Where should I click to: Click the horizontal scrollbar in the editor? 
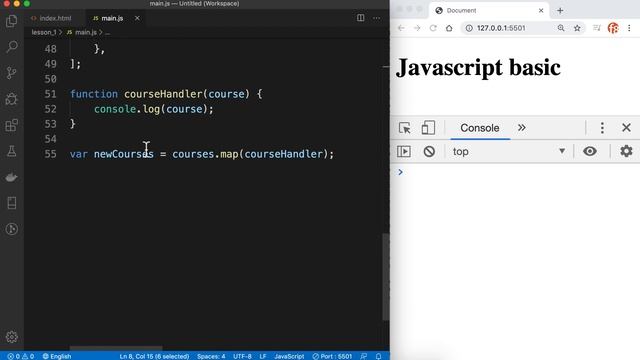point(116,348)
